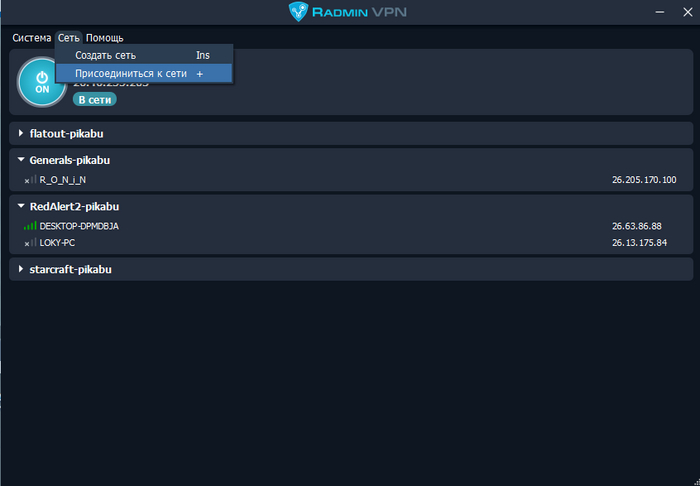Click the green signal bars beside DESKTOP-DPMDBJA
Image resolution: width=700 pixels, height=486 pixels.
(30, 226)
